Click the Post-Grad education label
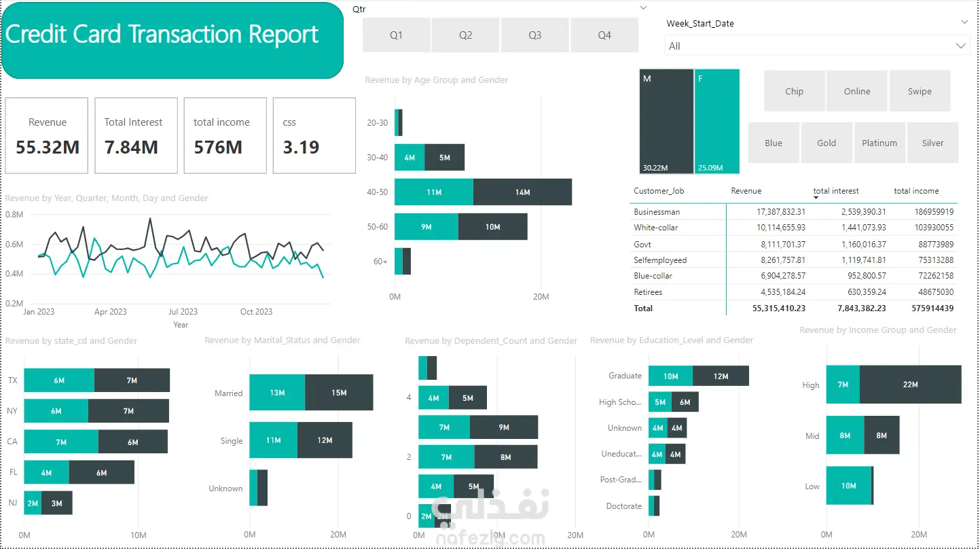Viewport: 980px width, 549px height. tap(621, 479)
